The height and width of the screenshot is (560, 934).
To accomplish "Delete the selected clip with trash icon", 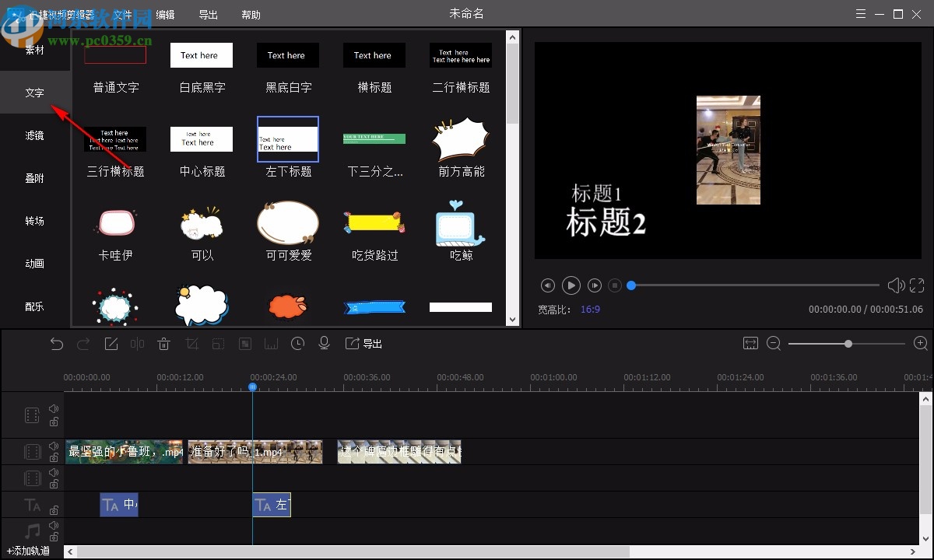I will tap(163, 343).
